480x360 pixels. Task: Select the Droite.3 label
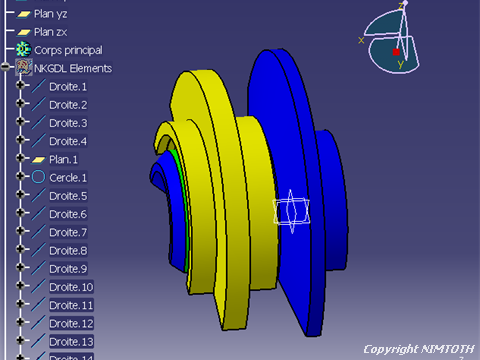click(x=68, y=123)
